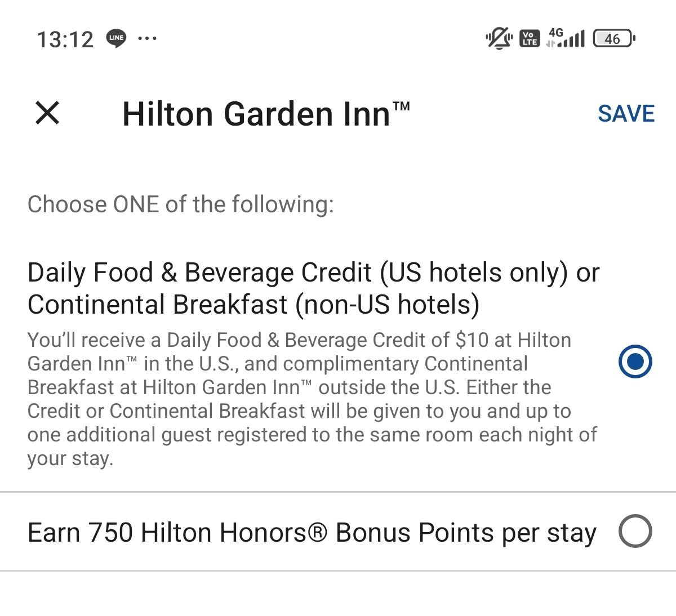Tap the silent mode bell icon
The height and width of the screenshot is (616, 676).
click(x=499, y=39)
